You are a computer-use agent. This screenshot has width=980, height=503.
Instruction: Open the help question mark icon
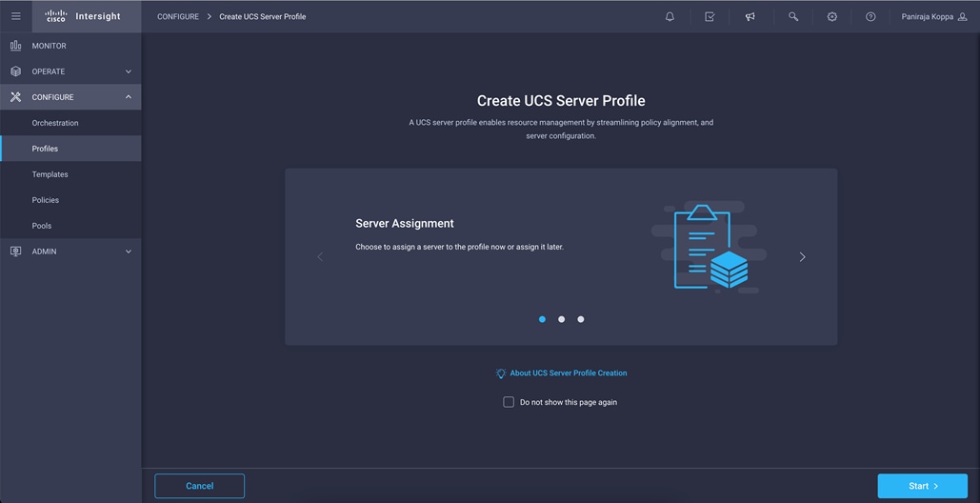[870, 17]
